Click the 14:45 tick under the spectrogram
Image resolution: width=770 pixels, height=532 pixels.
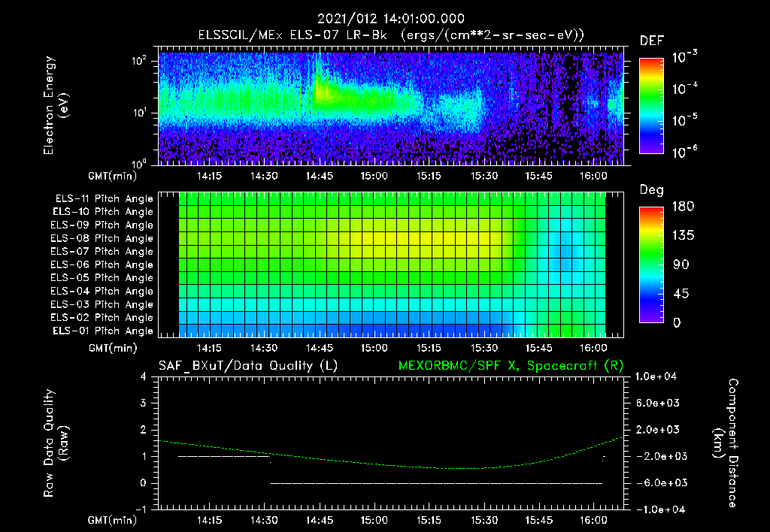[x=319, y=176]
